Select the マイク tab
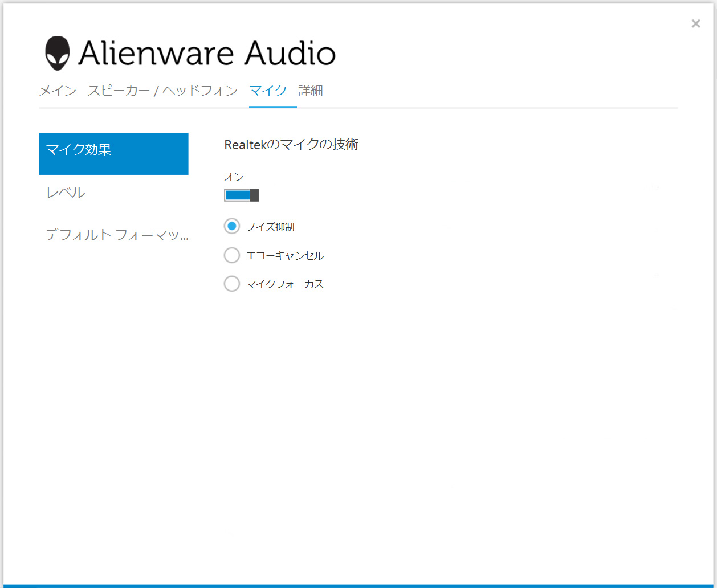717x588 pixels. coord(268,91)
